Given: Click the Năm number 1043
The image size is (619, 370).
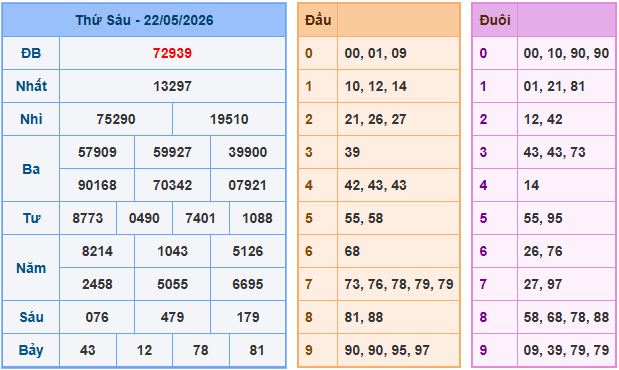Looking at the screenshot, I should [x=173, y=251].
